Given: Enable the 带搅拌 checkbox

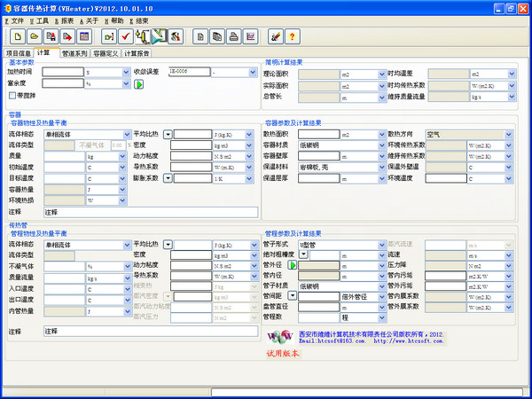Looking at the screenshot, I should (x=12, y=95).
